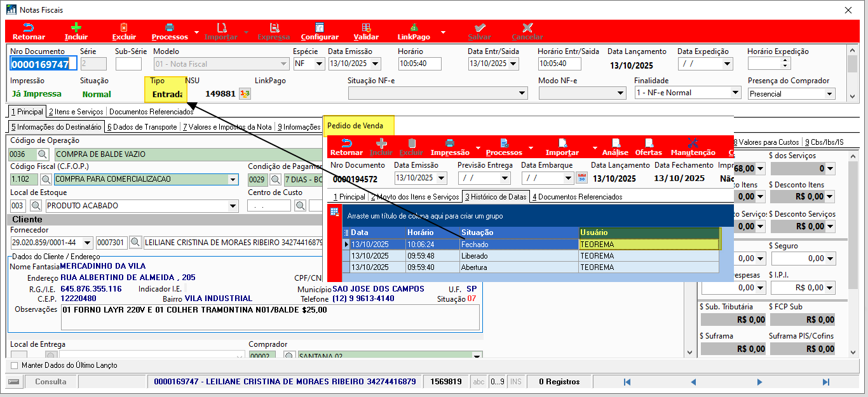The height and width of the screenshot is (397, 868).
Task: Click the Configurar toolbar icon
Action: (320, 28)
